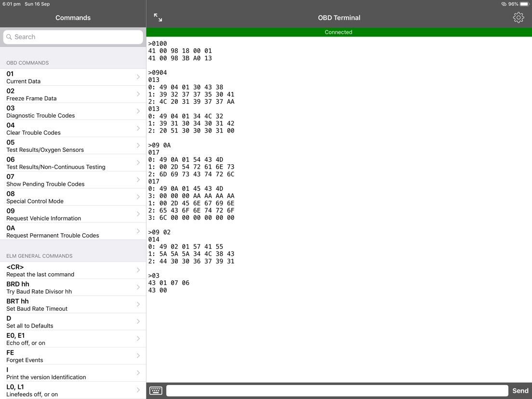This screenshot has height=399, width=532.
Task: Select 04 Clear Trouble Codes
Action: 73,129
